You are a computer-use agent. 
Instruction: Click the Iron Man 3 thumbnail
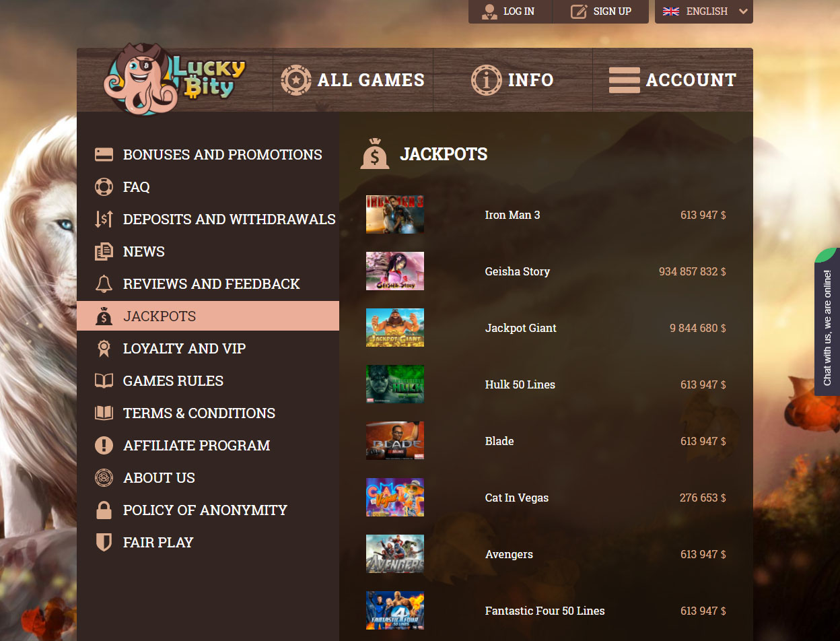(395, 215)
